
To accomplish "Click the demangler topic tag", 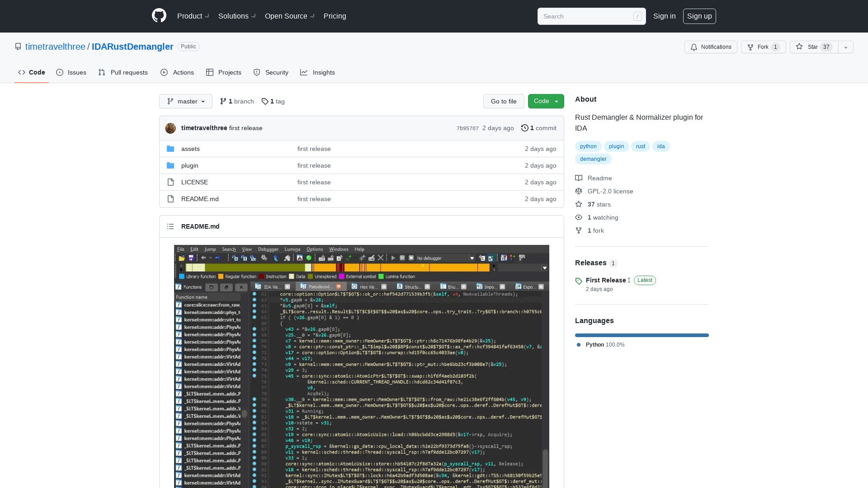I will (593, 159).
